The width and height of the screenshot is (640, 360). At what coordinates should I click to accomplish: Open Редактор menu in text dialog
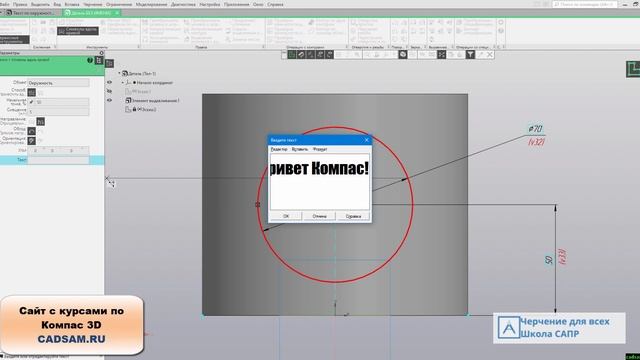[x=279, y=149]
